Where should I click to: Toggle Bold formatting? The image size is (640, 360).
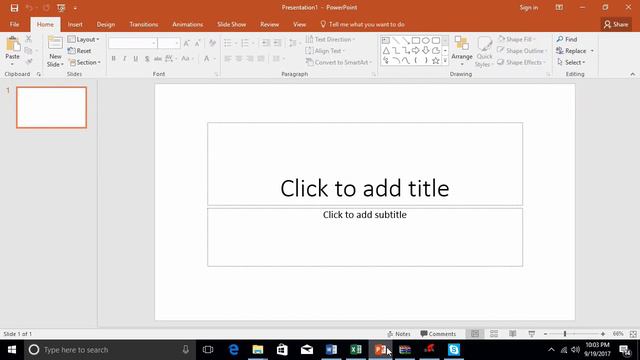pyautogui.click(x=113, y=59)
